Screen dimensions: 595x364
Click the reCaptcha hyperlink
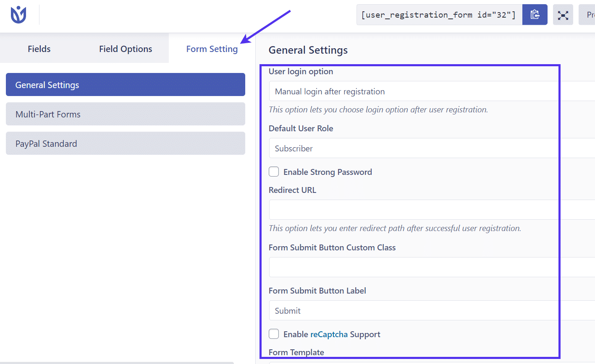pos(329,334)
